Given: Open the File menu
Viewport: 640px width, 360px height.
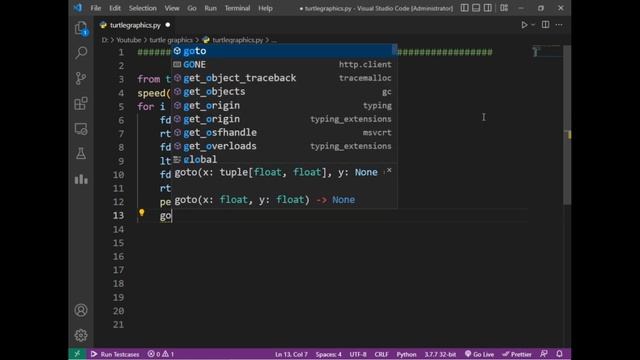Looking at the screenshot, I should (x=96, y=8).
